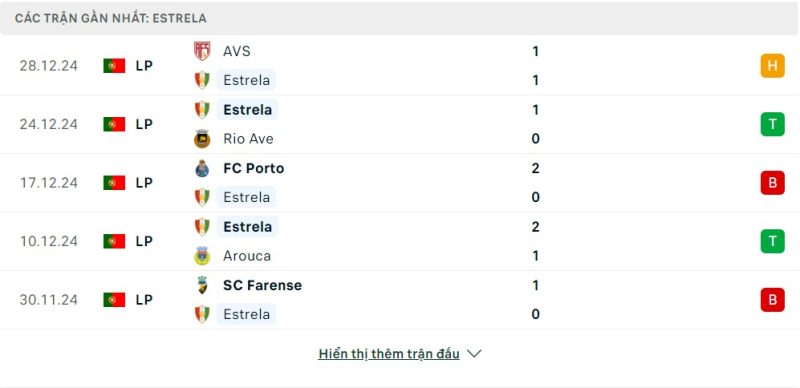The height and width of the screenshot is (388, 800).
Task: Click green T badge for Arouca match
Action: [772, 241]
